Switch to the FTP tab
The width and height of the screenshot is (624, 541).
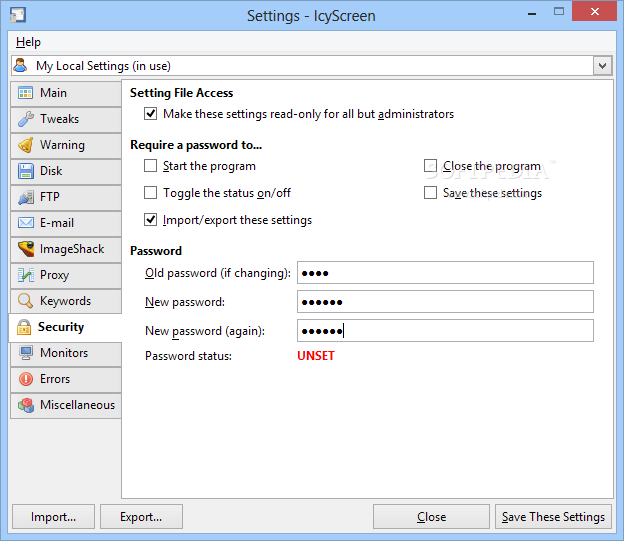pyautogui.click(x=66, y=197)
